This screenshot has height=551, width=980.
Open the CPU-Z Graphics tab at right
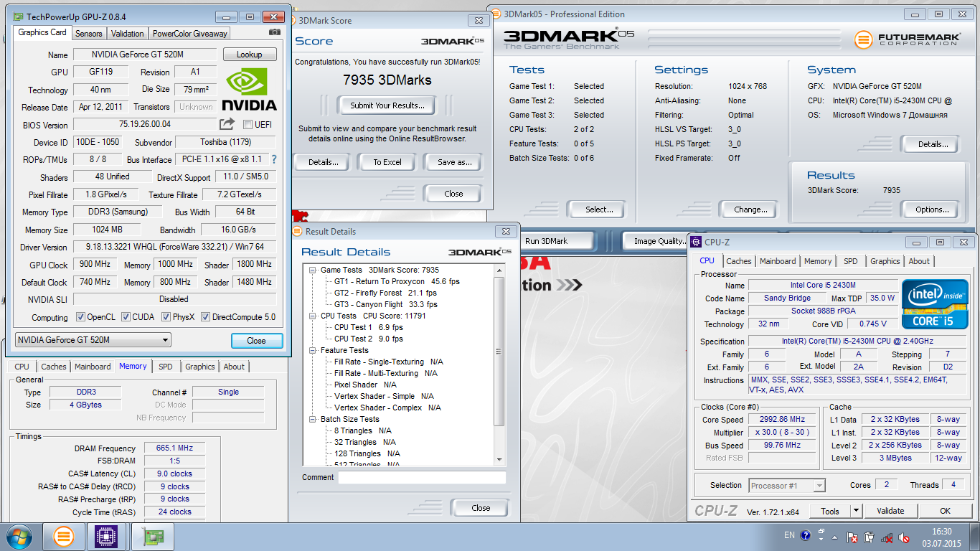[885, 261]
